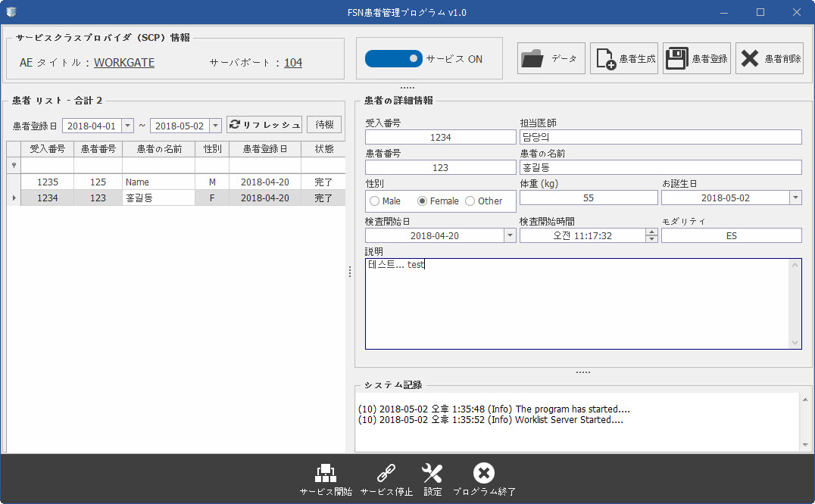
Task: Click the WORKGATE AE title link
Action: pyautogui.click(x=124, y=63)
